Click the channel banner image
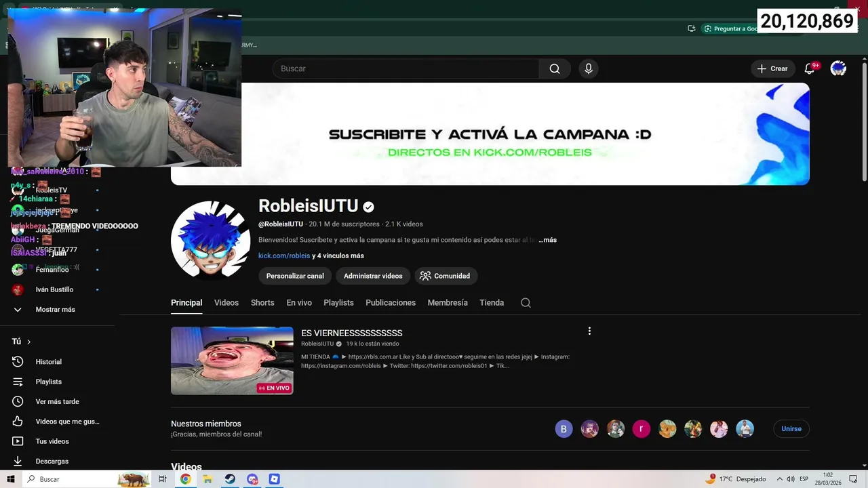 490,134
